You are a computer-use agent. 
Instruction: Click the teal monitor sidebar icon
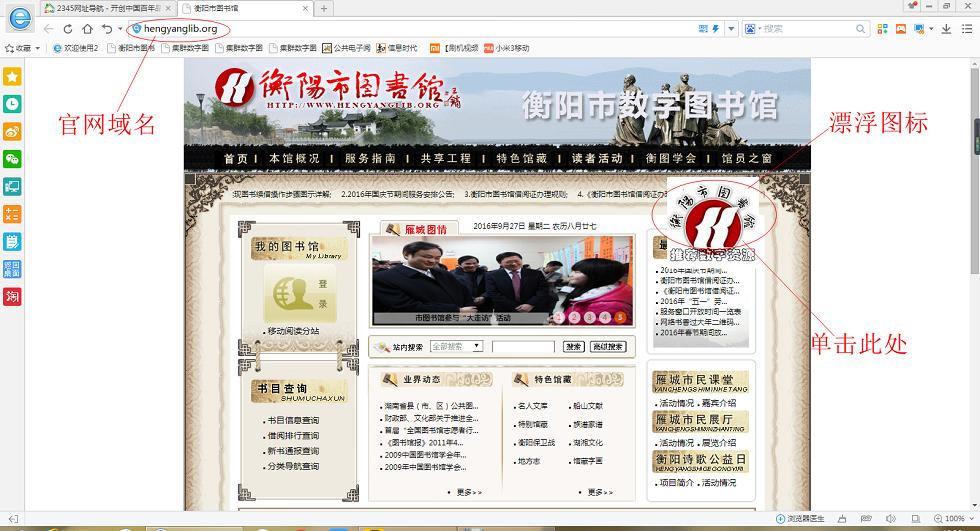tap(12, 186)
